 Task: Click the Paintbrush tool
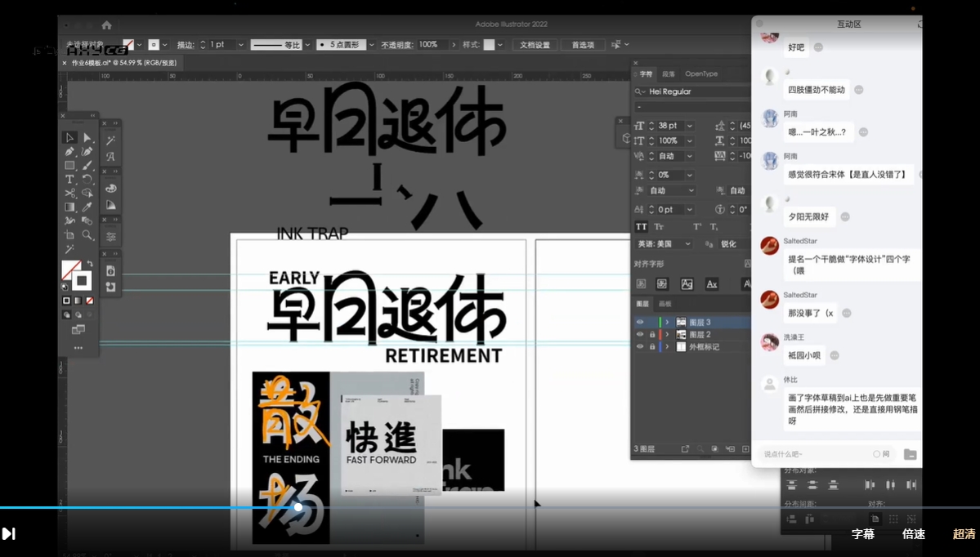click(87, 166)
